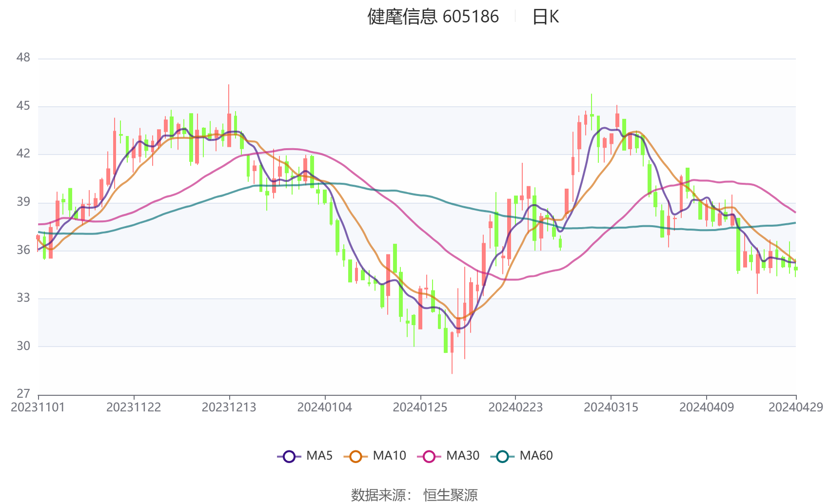Toggle the MA30 legend marker
Viewport: 829px width, 504px height.
(429, 456)
